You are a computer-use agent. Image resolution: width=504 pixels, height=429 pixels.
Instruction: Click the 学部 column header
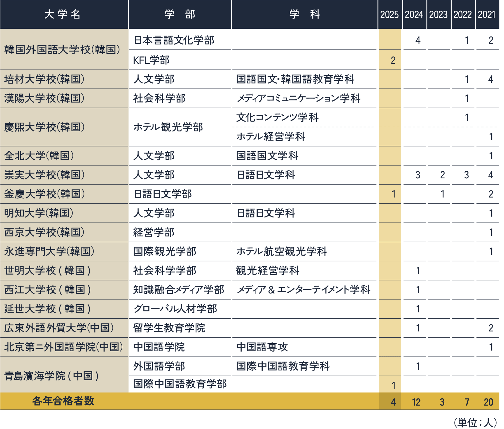180,14
